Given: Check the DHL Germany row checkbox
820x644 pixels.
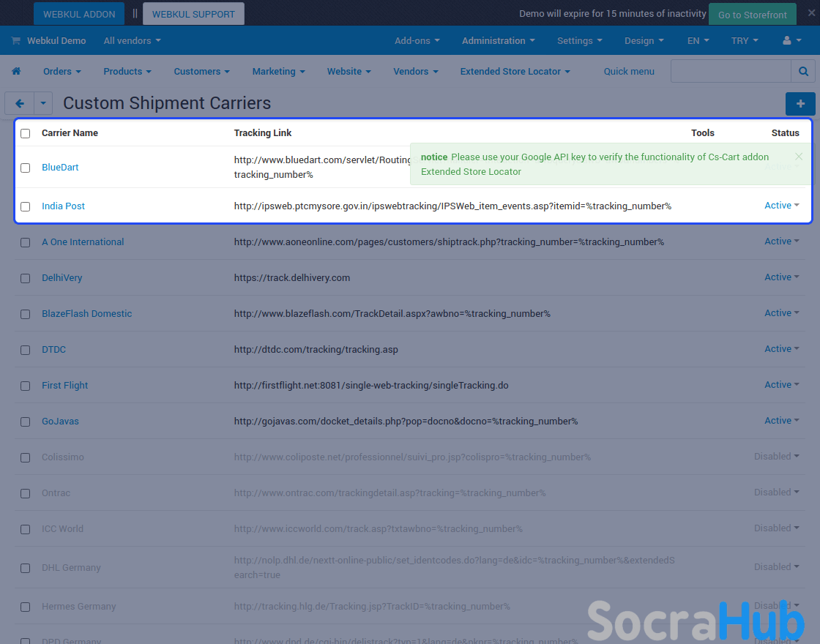Looking at the screenshot, I should tap(25, 568).
